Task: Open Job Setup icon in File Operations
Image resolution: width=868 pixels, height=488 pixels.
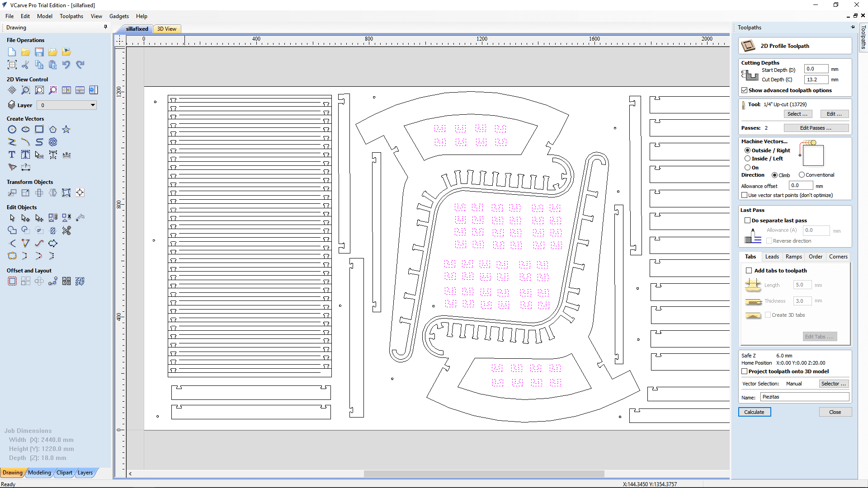Action: click(x=12, y=65)
